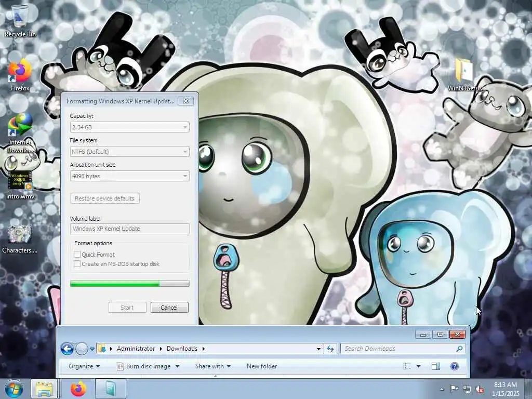Open recent pages dropdown beside navigation arrows
532x399 pixels.
92,349
